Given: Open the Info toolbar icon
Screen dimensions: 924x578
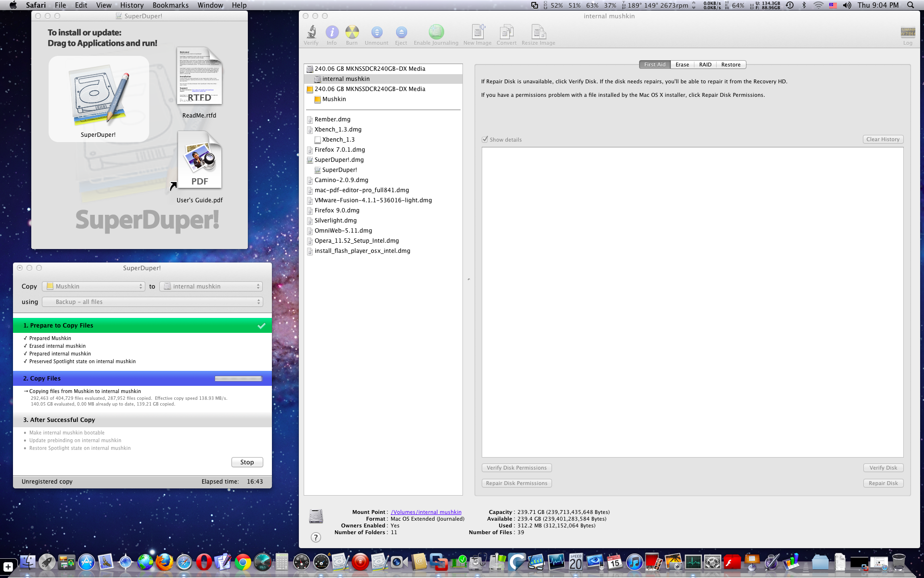Looking at the screenshot, I should (332, 32).
